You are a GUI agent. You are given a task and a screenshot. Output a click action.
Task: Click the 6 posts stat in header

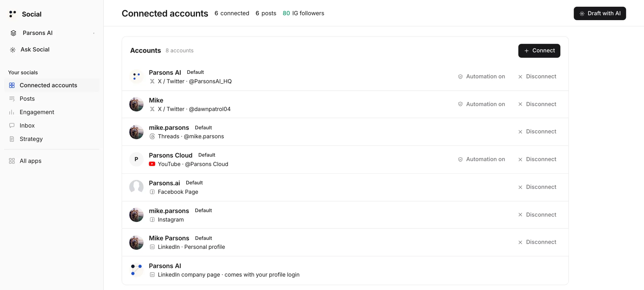[x=266, y=13]
